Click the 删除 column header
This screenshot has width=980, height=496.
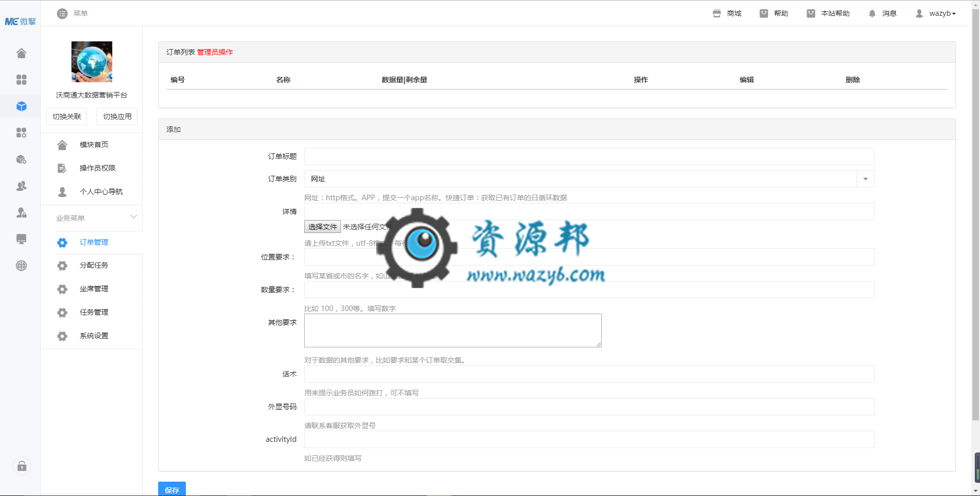[853, 80]
